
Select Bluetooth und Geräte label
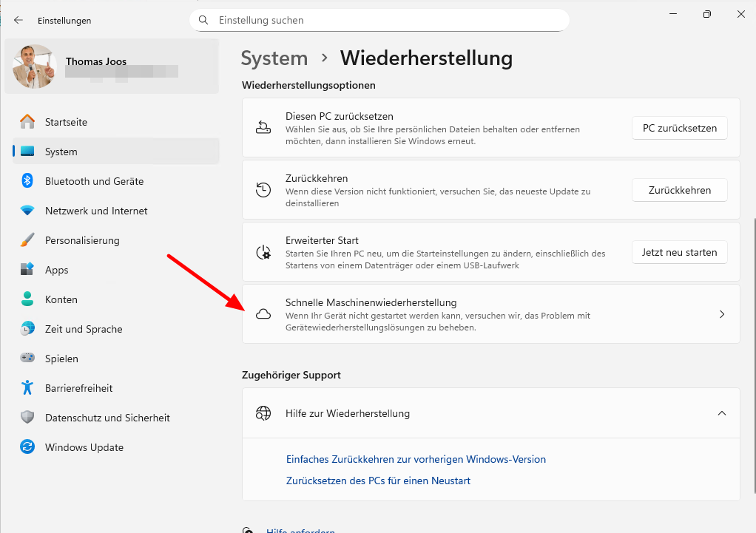click(x=94, y=181)
